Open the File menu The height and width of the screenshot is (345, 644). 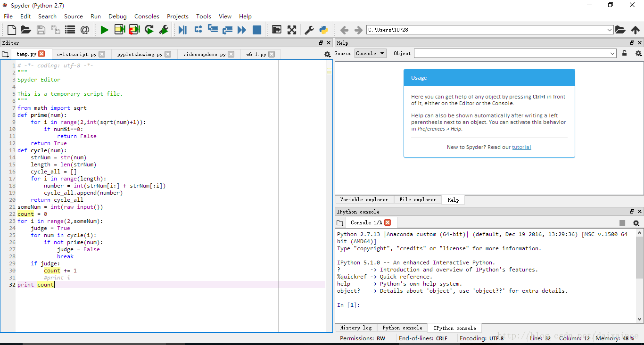[8, 16]
